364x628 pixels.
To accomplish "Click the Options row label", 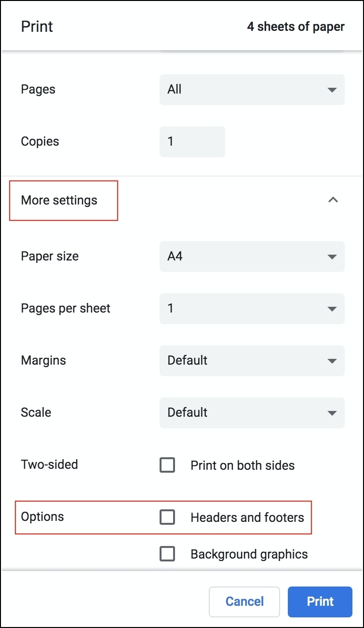I will pyautogui.click(x=42, y=517).
